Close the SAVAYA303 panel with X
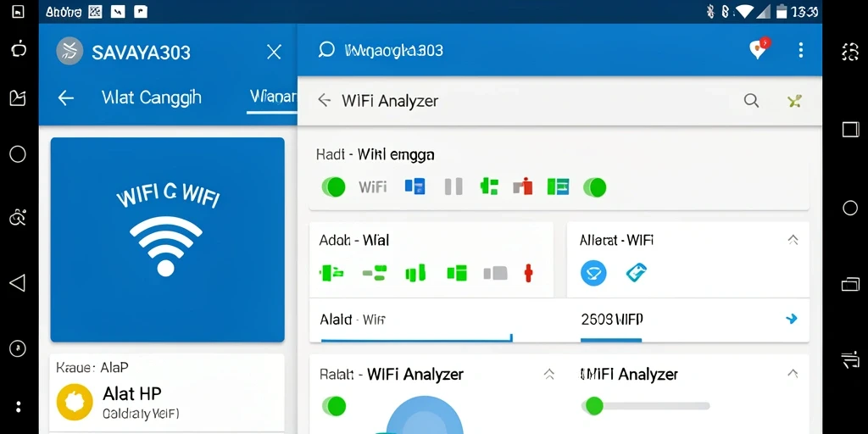 point(274,52)
